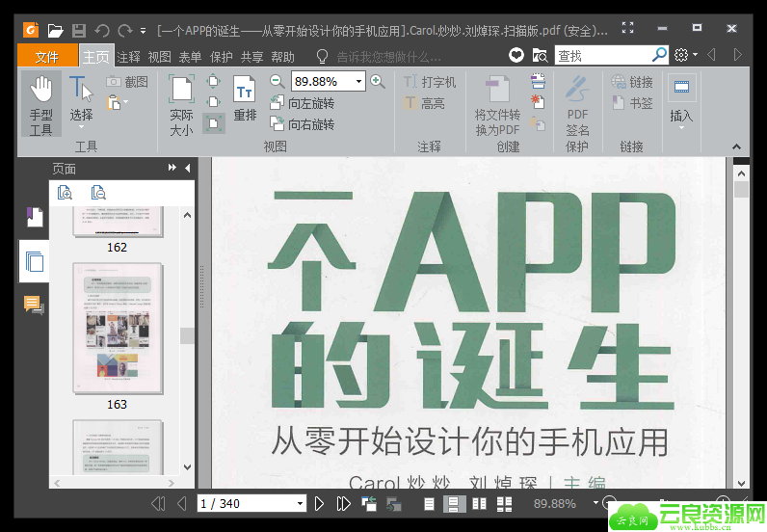
Task: Click Convert File to PDF (将文件转换为PDF)
Action: [497, 105]
